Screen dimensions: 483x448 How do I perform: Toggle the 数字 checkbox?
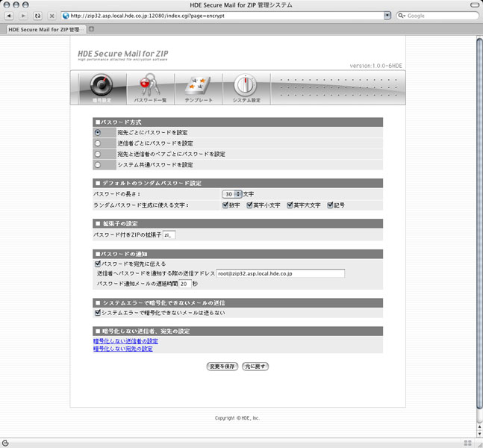225,205
